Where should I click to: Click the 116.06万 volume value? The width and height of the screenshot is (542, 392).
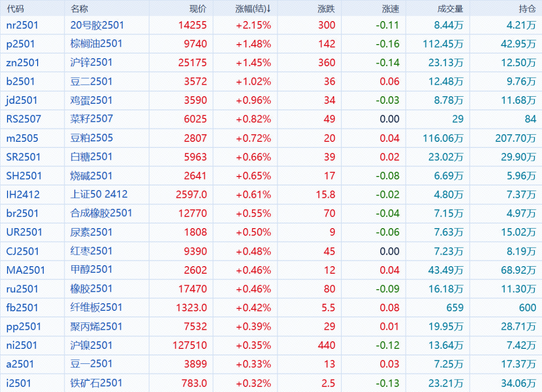click(443, 138)
